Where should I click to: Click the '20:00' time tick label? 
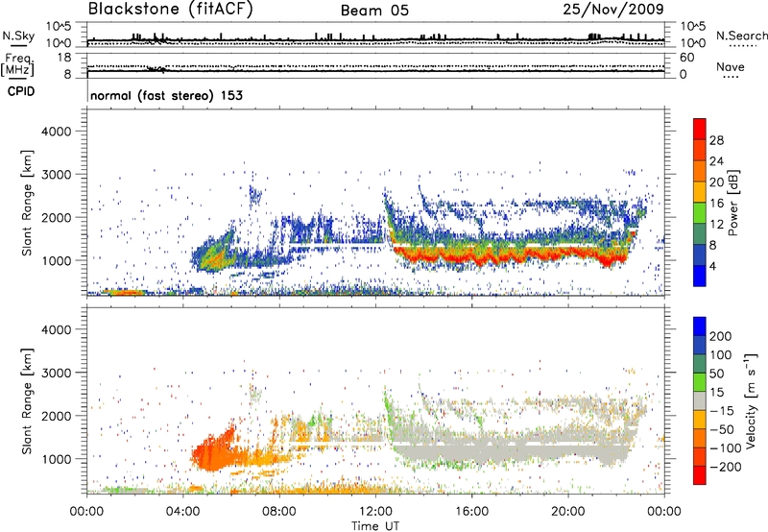tap(567, 512)
